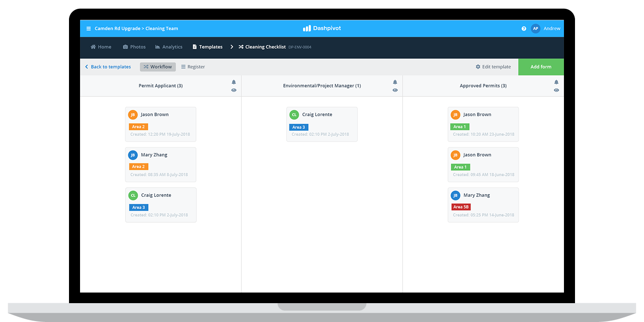This screenshot has height=322, width=644.
Task: Click green Area 1 tag on 23-June-2018 card
Action: pyautogui.click(x=460, y=127)
